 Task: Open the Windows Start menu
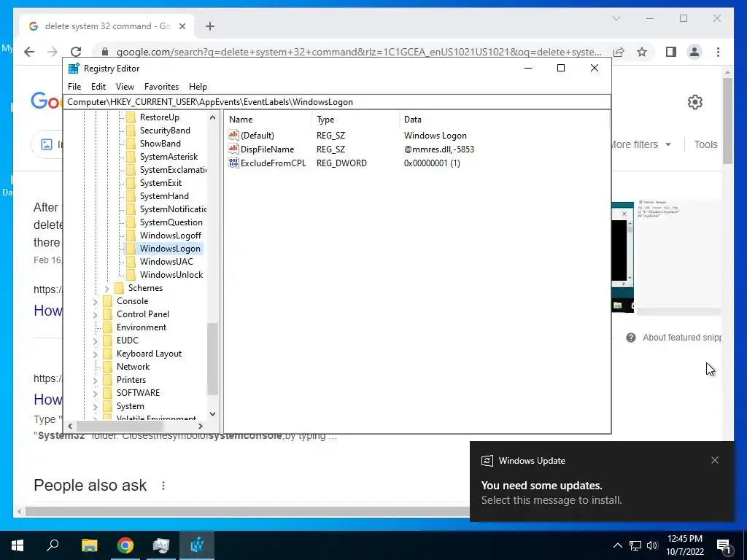coord(18,545)
